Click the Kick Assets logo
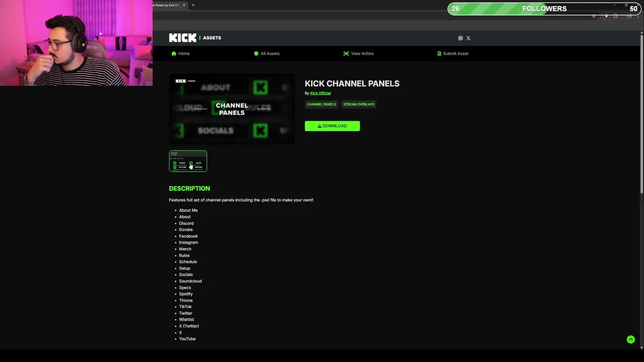This screenshot has width=644, height=362. tap(195, 38)
